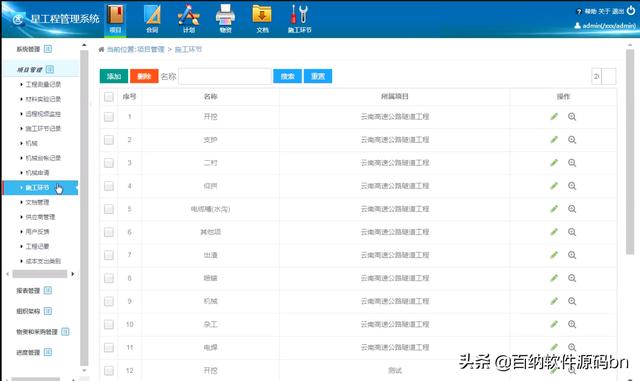Image resolution: width=640 pixels, height=381 pixels.
Task: Expand the 进度管理 sidebar section
Action: click(x=48, y=352)
